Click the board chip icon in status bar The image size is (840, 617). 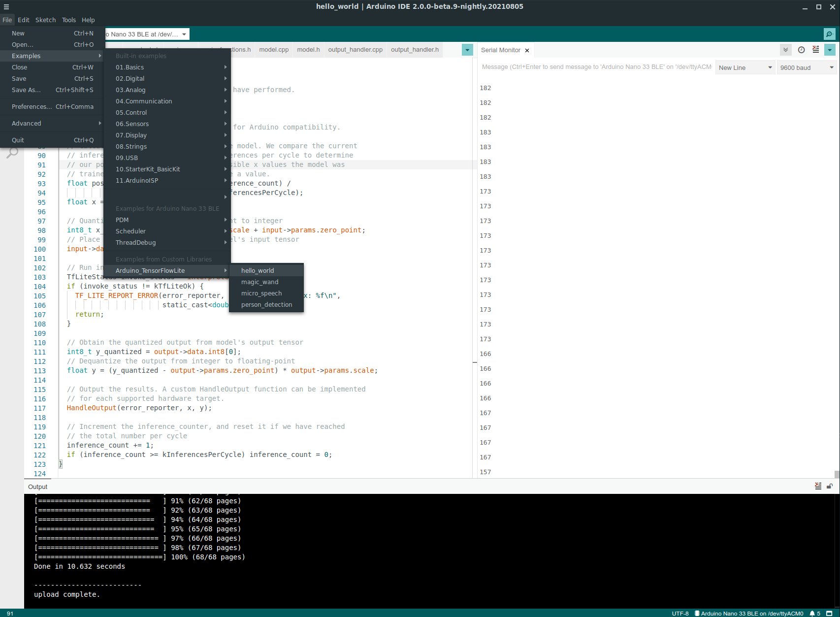(697, 613)
